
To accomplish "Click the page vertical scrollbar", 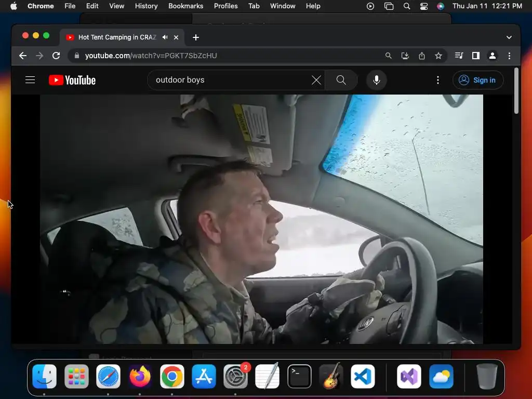I will click(x=516, y=90).
